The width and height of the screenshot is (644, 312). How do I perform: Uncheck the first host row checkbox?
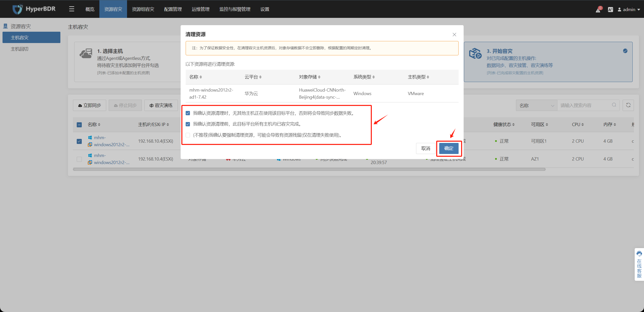(x=79, y=141)
